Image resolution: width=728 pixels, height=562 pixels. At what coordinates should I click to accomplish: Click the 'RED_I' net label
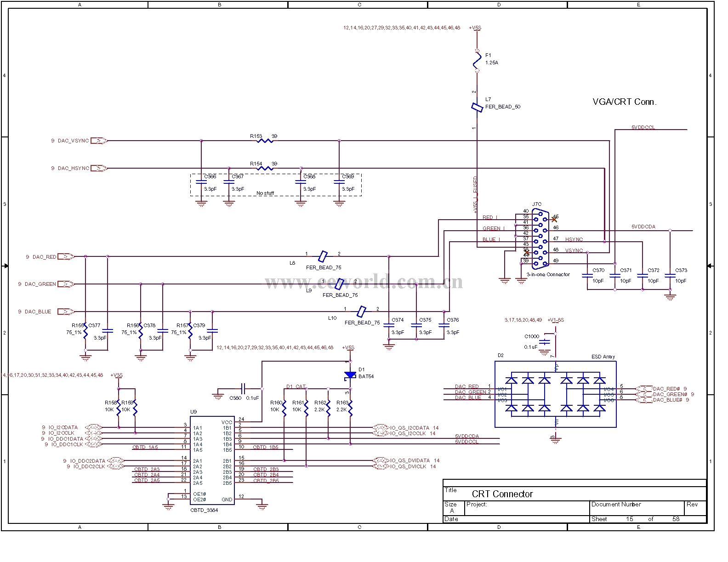(x=490, y=217)
